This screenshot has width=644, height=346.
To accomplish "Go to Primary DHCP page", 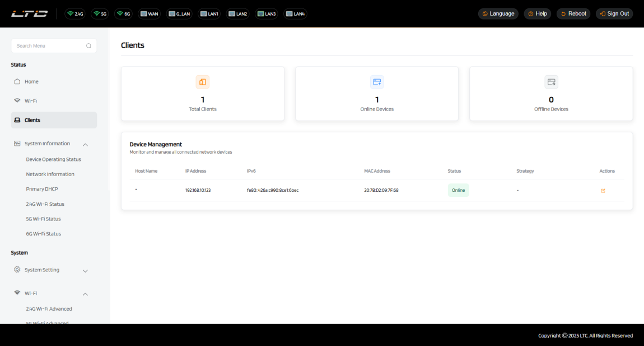I will (42, 189).
